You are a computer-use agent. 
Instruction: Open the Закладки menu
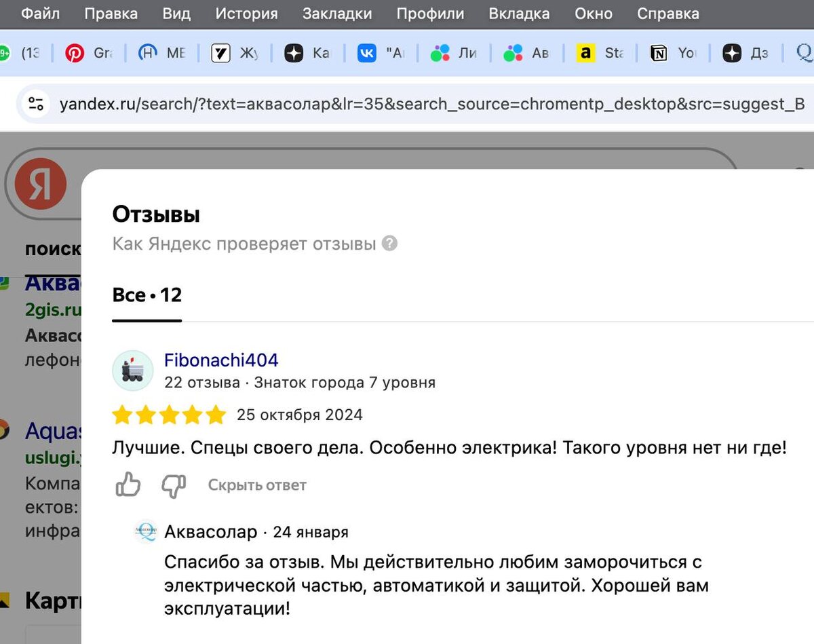coord(337,14)
